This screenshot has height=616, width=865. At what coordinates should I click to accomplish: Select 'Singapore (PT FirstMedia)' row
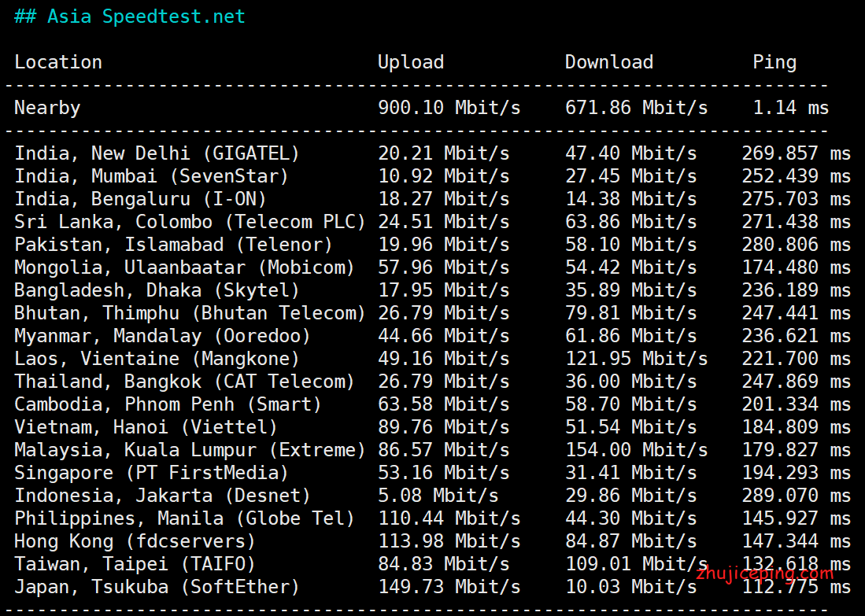[x=433, y=473]
